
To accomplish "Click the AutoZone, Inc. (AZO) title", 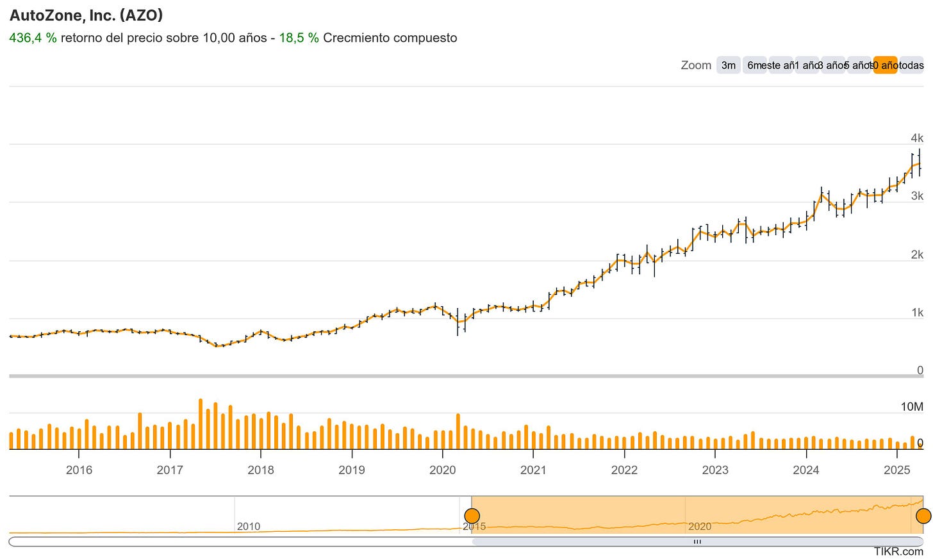I will click(x=86, y=15).
